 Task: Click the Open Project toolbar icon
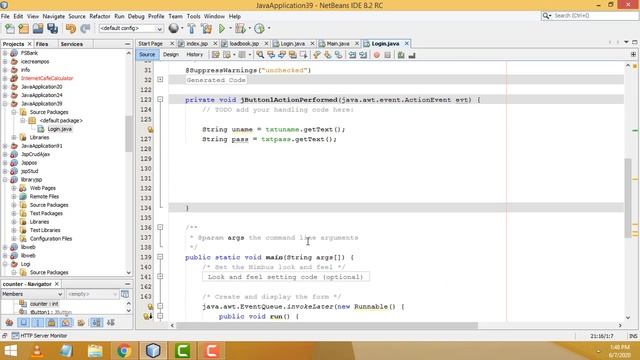pos(38,28)
